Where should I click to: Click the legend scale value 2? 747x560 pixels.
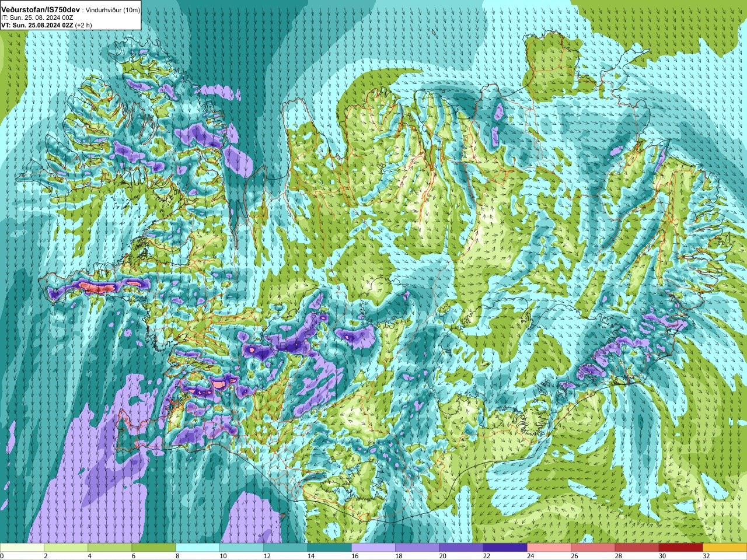(46, 556)
